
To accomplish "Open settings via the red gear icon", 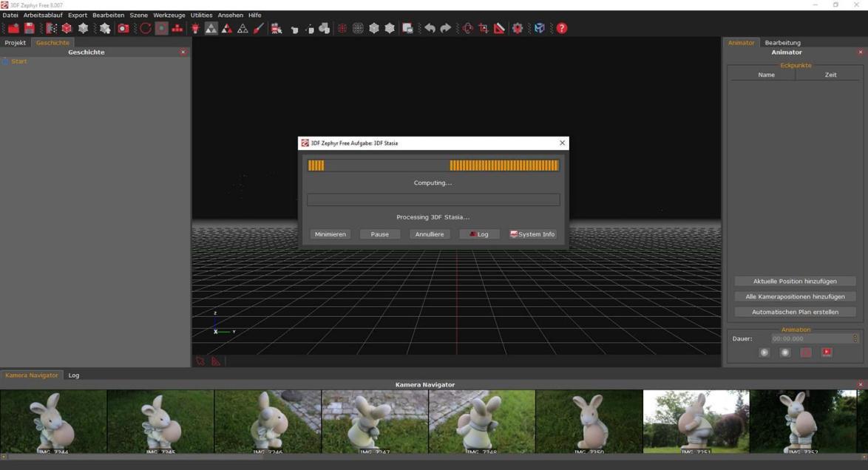I will 518,28.
